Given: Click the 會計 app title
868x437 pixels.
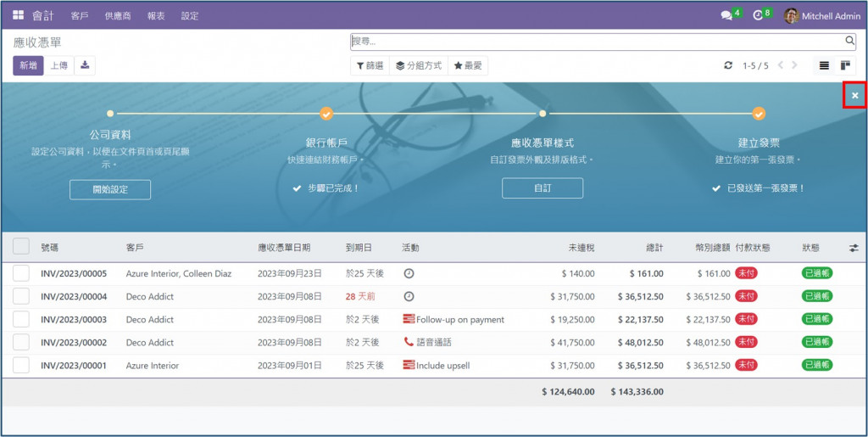Looking at the screenshot, I should 42,15.
